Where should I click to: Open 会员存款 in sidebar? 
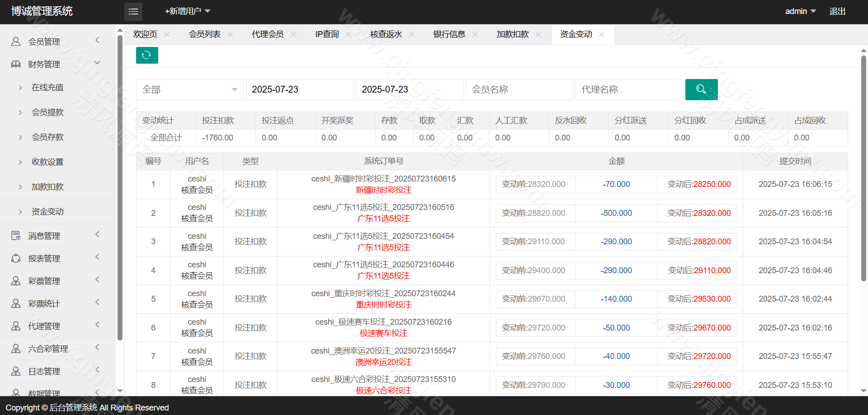pyautogui.click(x=47, y=137)
